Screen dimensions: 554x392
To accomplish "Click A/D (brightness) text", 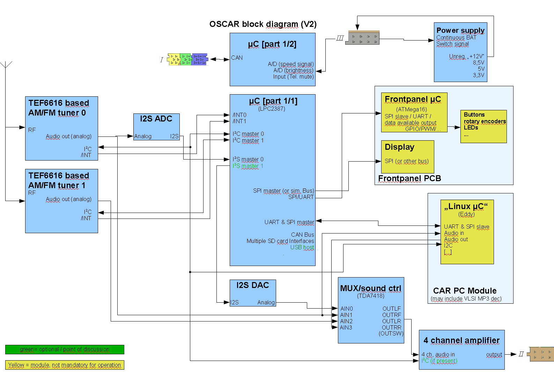I will coord(293,70).
